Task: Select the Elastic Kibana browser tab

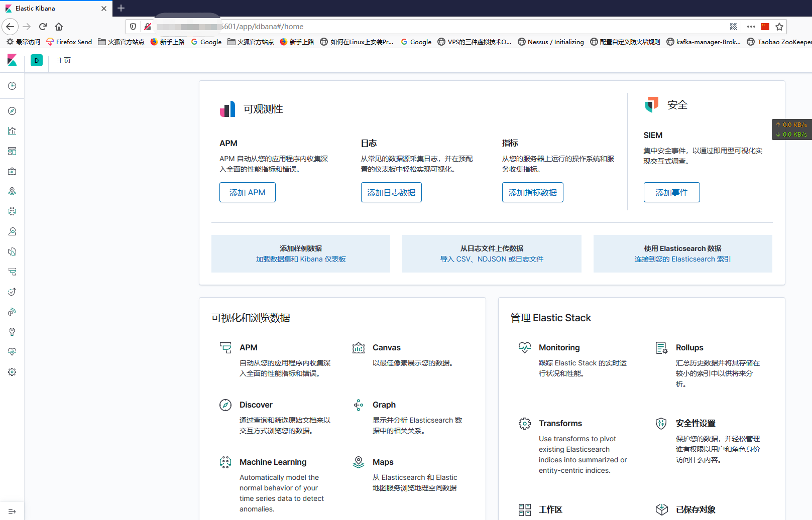Action: pyautogui.click(x=56, y=9)
